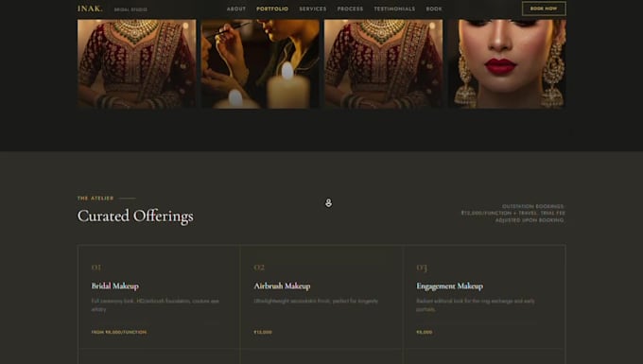
Task: Click the Airbrush Makeup description text
Action: coord(316,301)
